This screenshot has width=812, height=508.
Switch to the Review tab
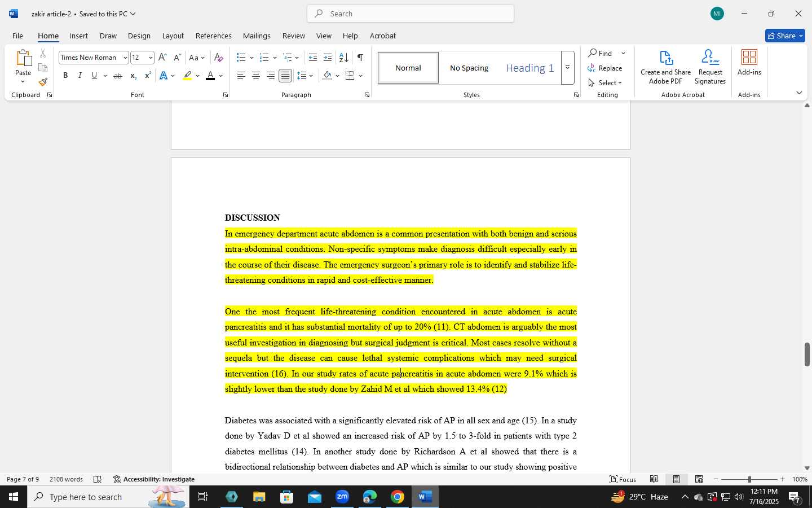(x=293, y=36)
